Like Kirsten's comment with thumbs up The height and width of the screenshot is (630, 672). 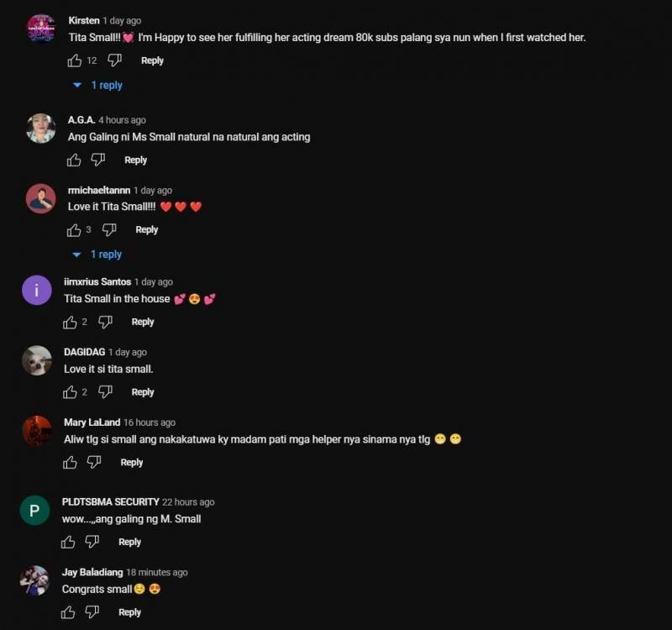(75, 60)
